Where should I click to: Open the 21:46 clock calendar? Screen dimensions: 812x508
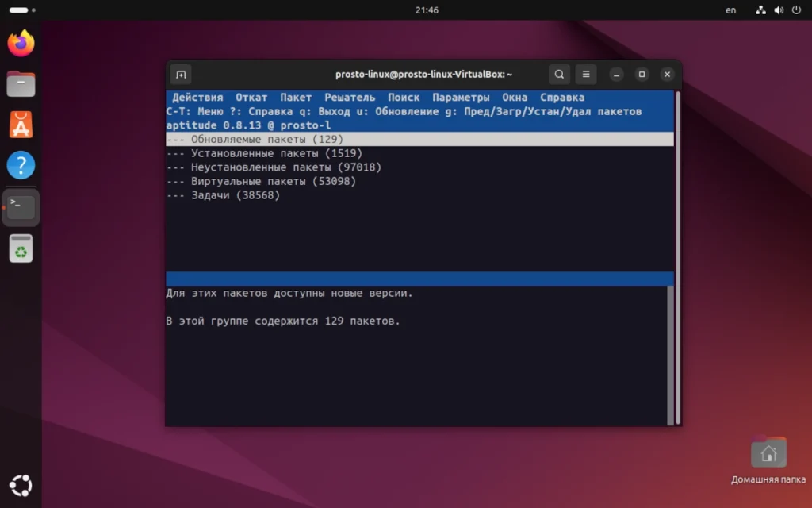click(x=427, y=10)
